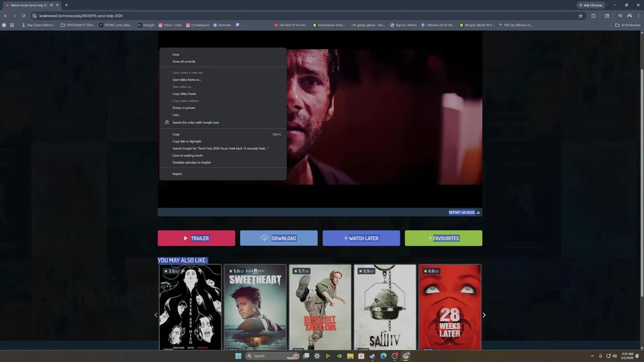
Task: Open the Restream bookmark
Action: 222,25
